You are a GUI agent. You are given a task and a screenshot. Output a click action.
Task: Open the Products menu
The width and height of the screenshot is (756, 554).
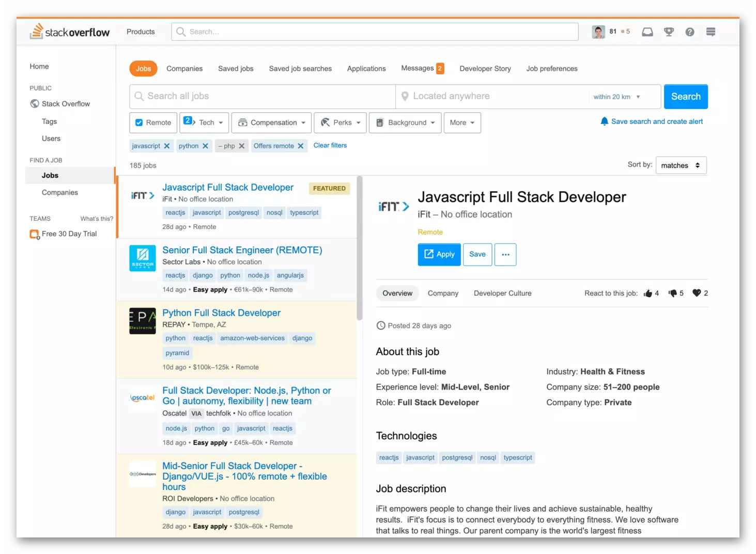tap(141, 32)
